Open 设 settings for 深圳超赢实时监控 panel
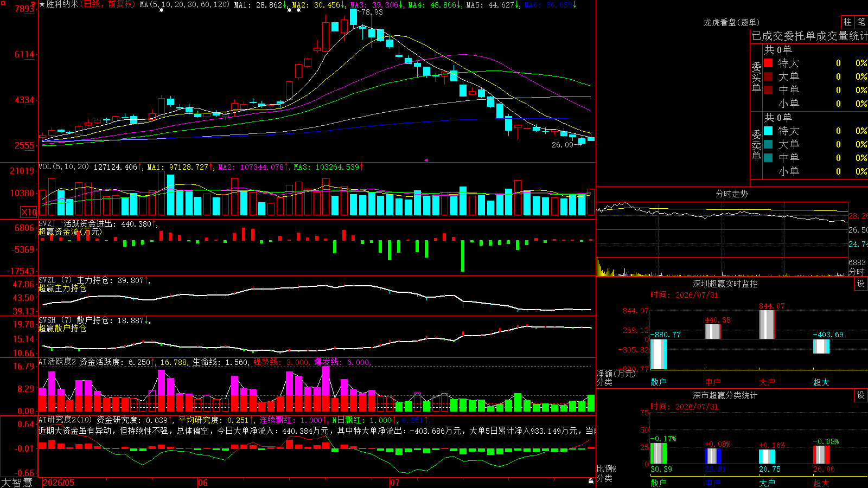 pyautogui.click(x=861, y=284)
